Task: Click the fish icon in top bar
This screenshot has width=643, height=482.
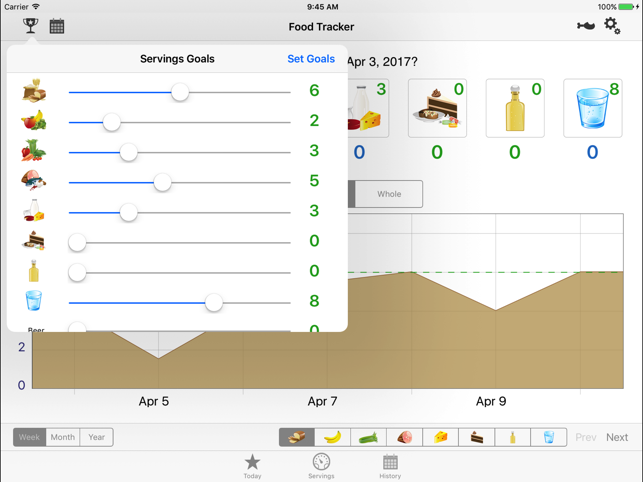Action: pos(586,27)
